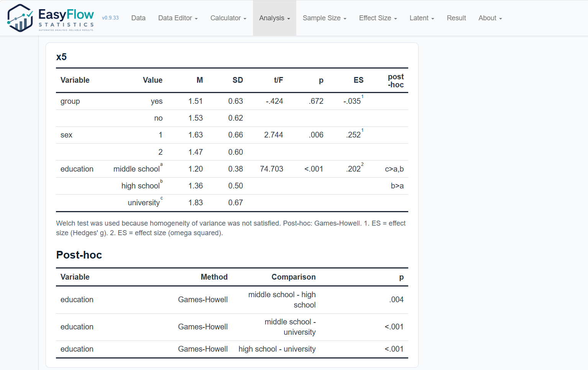Image resolution: width=588 pixels, height=370 pixels.
Task: Click the Comparison column header
Action: (x=294, y=277)
